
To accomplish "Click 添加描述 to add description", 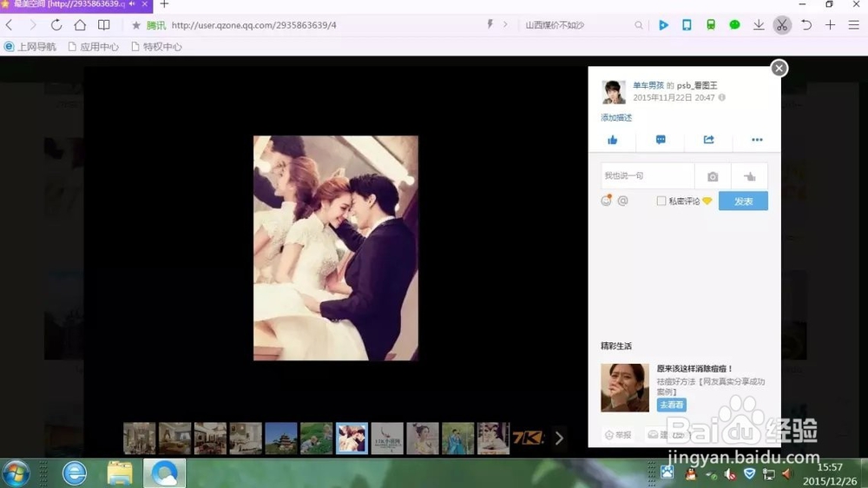I will 616,117.
